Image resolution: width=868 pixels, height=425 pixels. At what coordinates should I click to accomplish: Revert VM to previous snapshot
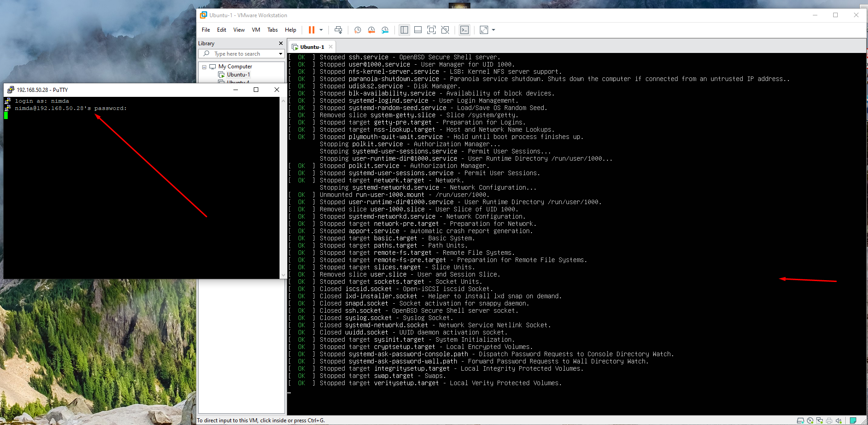(371, 30)
